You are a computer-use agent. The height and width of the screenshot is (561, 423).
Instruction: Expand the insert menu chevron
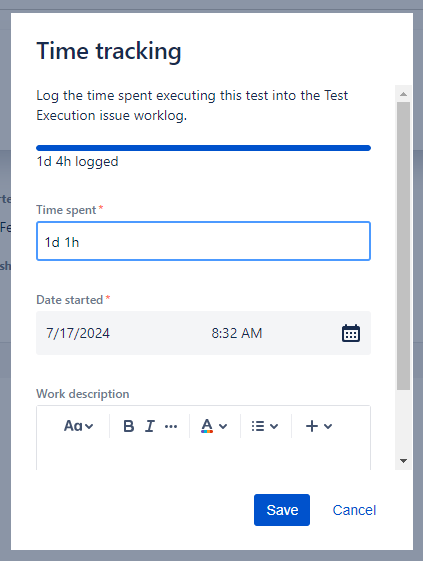328,426
